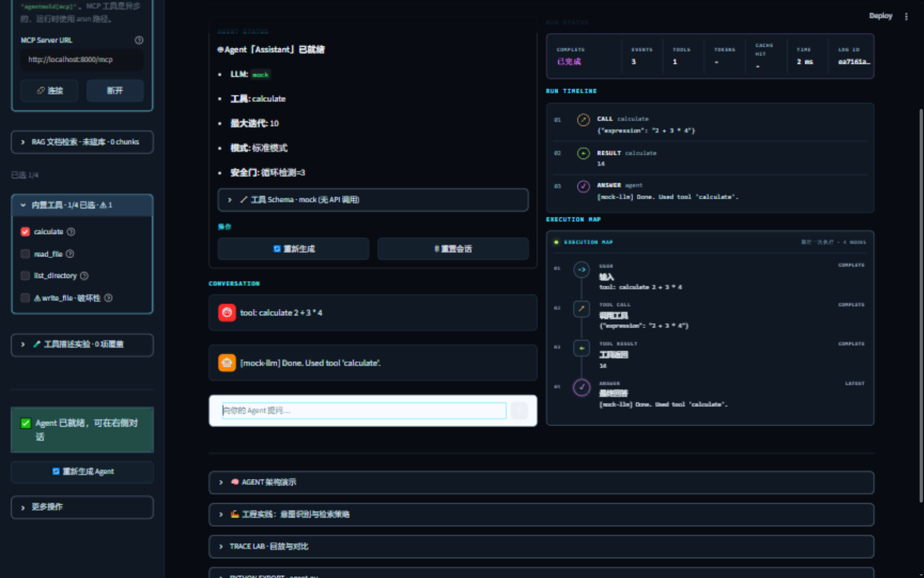This screenshot has height=578, width=924.
Task: Click the regenerate response button
Action: point(293,249)
